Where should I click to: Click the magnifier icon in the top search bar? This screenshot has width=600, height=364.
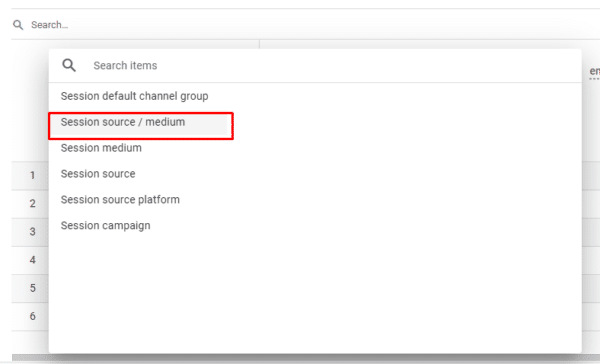point(18,25)
